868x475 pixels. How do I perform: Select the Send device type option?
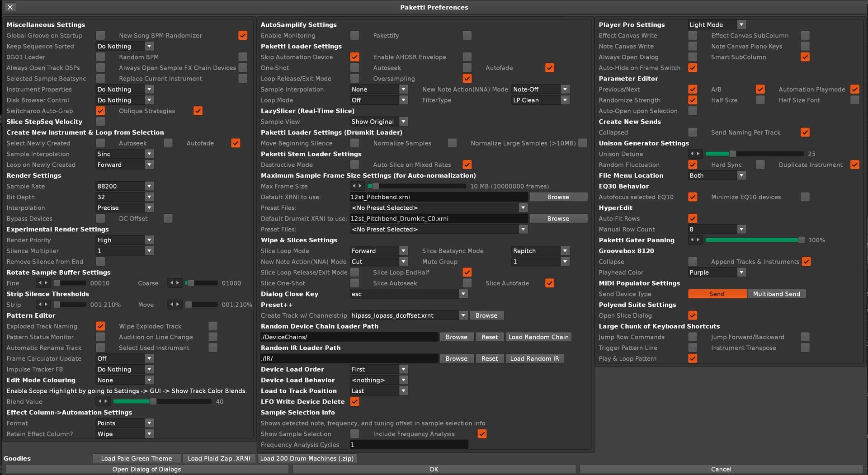point(717,294)
